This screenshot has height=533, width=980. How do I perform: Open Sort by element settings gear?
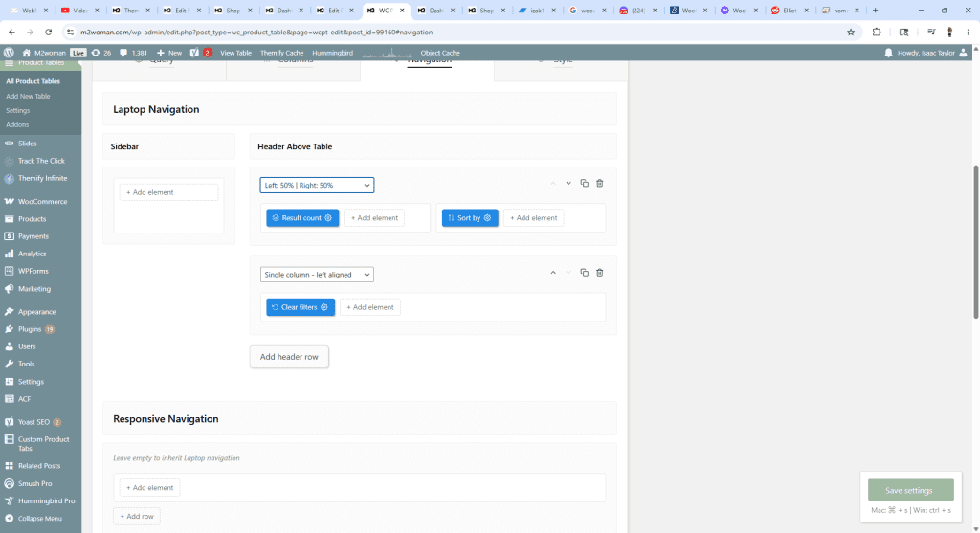tap(487, 218)
